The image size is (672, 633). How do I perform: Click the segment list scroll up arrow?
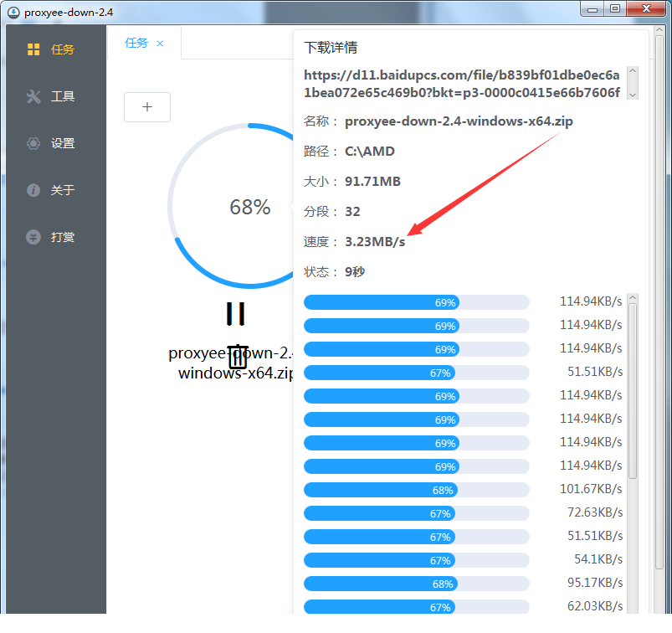[633, 297]
